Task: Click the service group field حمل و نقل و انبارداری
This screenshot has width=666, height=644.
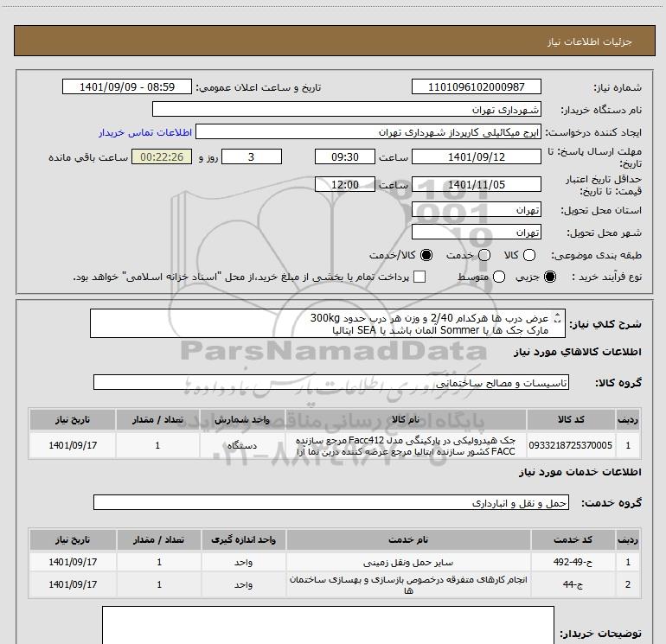Action: pos(331,502)
